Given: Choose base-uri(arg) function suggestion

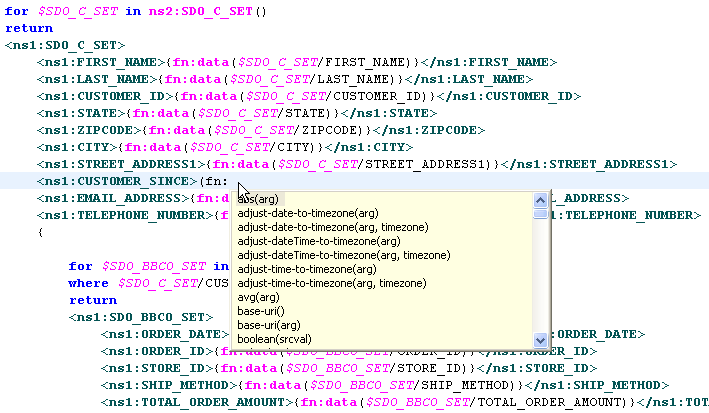Looking at the screenshot, I should (269, 325).
